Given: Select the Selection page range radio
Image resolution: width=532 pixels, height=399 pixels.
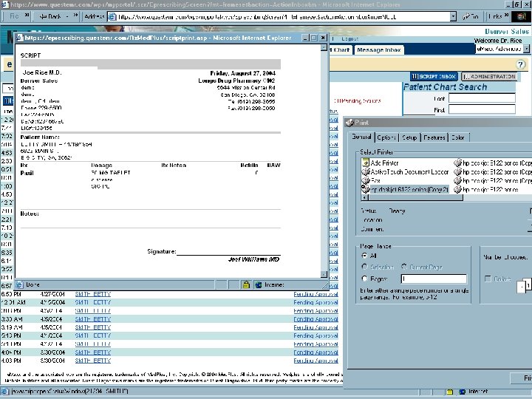Looking at the screenshot, I should 365,267.
